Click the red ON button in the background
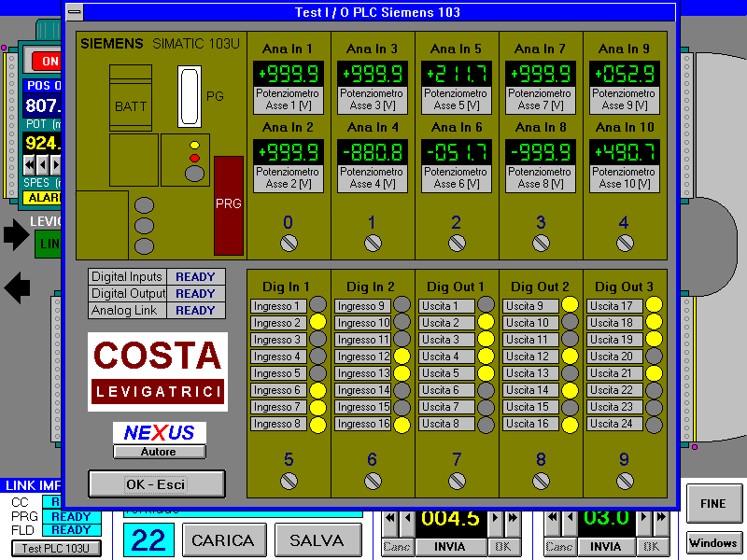 (x=47, y=61)
